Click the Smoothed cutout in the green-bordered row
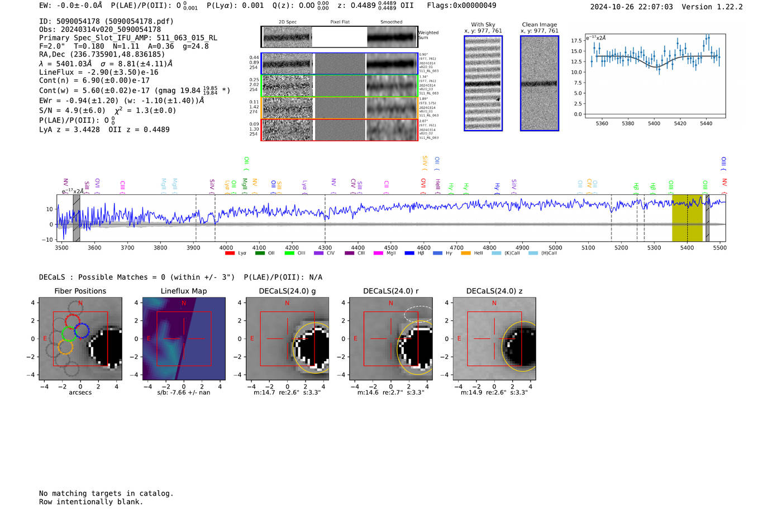782x532 pixels. coord(391,86)
